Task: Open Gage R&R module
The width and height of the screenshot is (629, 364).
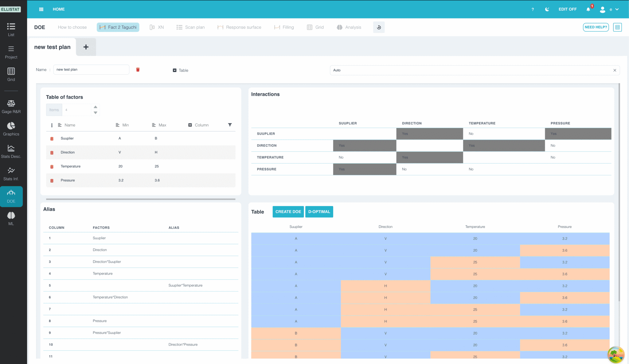Action: point(11,107)
